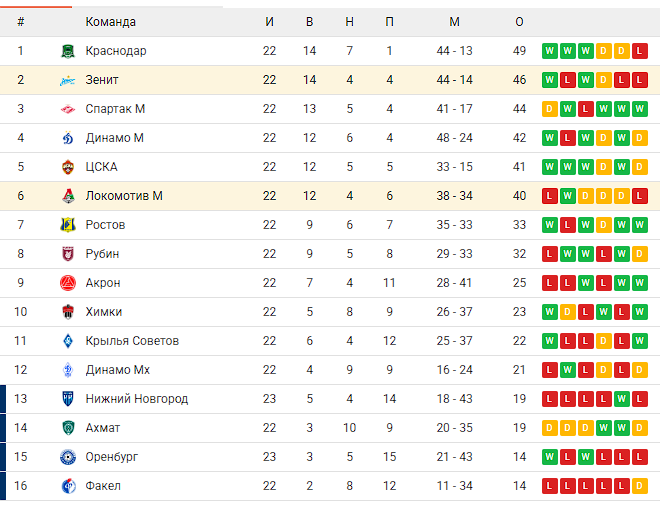Select the Химки team name
672x506 pixels.
click(x=104, y=312)
